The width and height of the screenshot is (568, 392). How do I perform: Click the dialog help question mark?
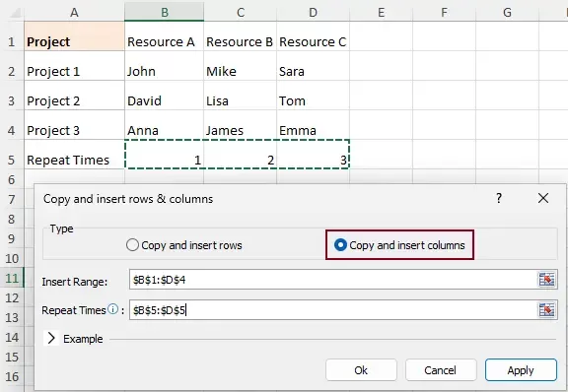499,198
